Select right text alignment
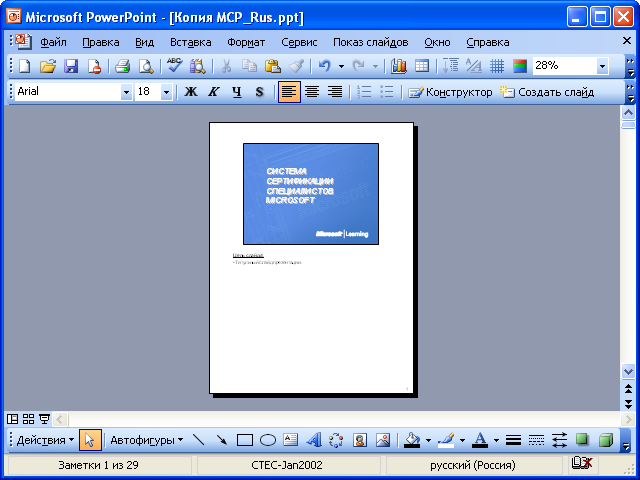Screen dimensions: 640x480 click(x=335, y=92)
